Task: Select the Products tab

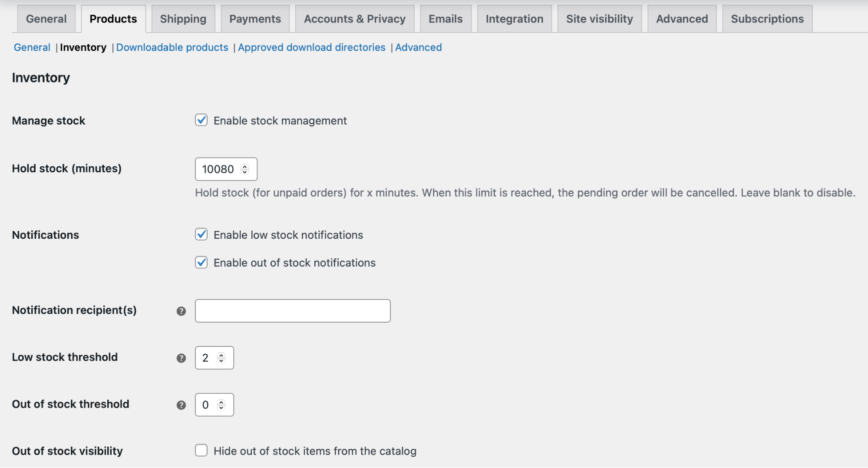Action: tap(113, 19)
